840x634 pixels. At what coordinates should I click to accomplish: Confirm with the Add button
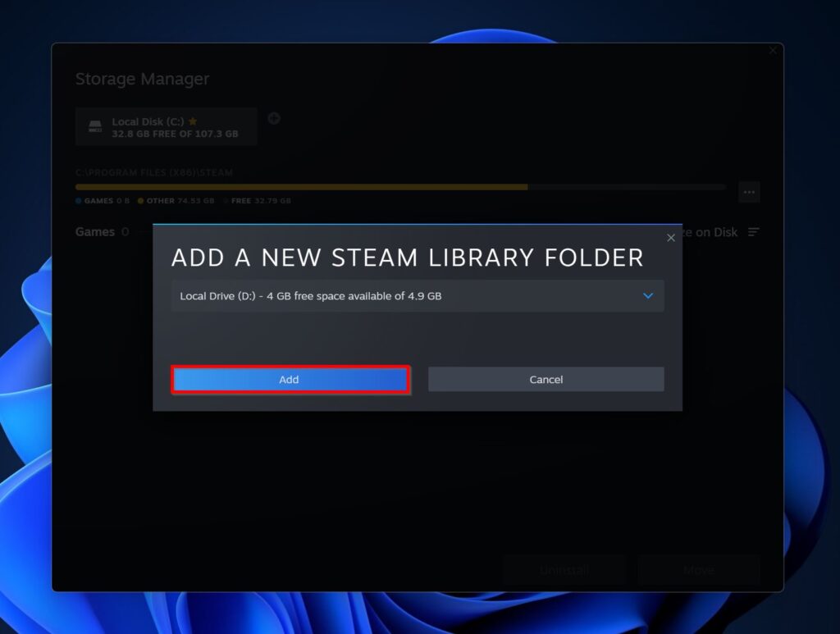tap(290, 379)
